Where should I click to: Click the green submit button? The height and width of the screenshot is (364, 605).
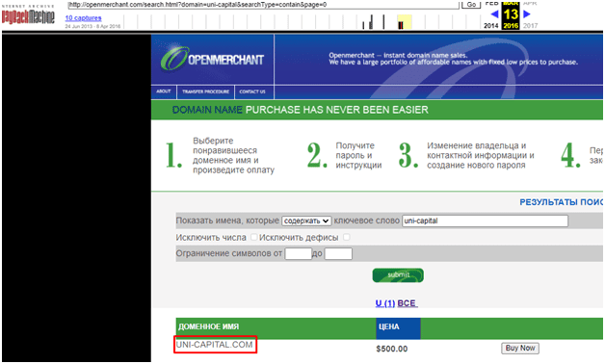[398, 275]
